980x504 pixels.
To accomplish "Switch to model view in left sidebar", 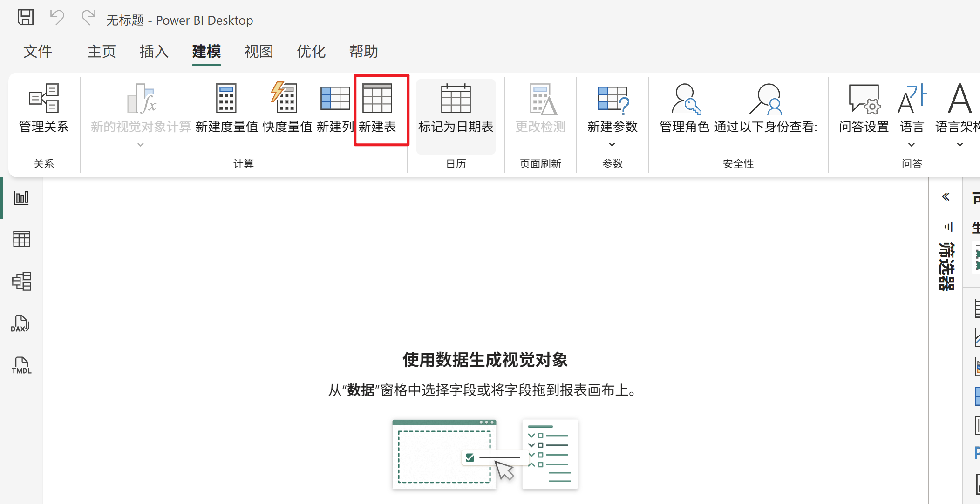I will coord(21,281).
